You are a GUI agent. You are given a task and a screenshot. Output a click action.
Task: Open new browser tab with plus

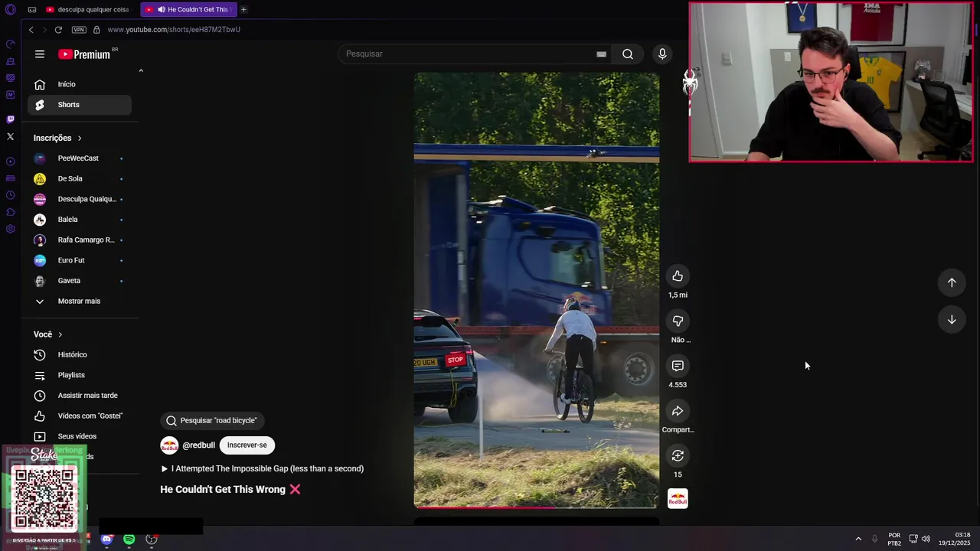click(243, 9)
